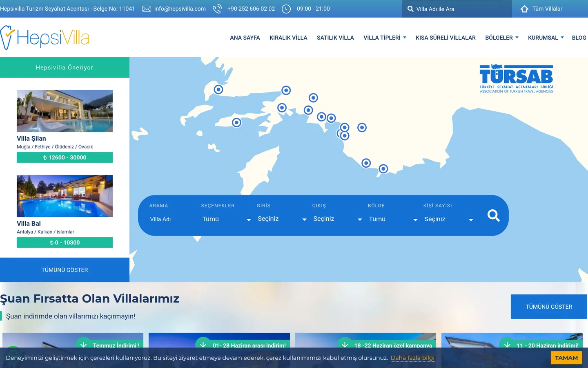Screen dimensions: 588x368
Task: Open the Daha fazla bilgi cookie link
Action: pos(412,358)
